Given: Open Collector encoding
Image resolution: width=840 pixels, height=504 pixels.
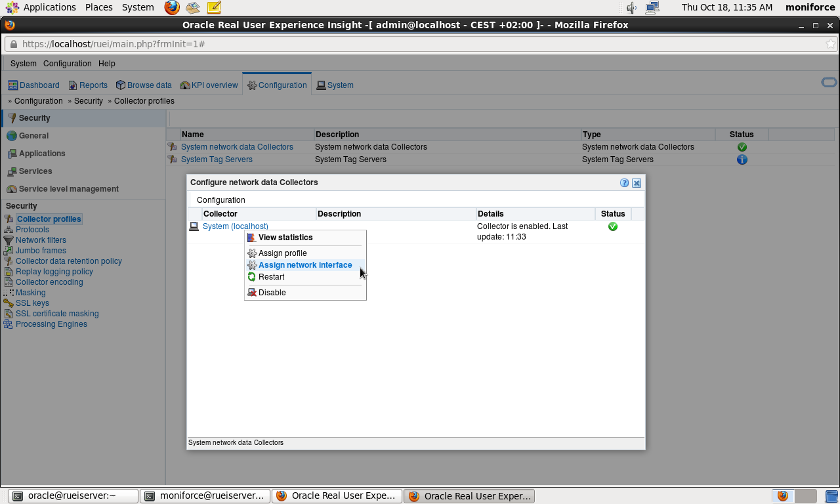Looking at the screenshot, I should [49, 282].
